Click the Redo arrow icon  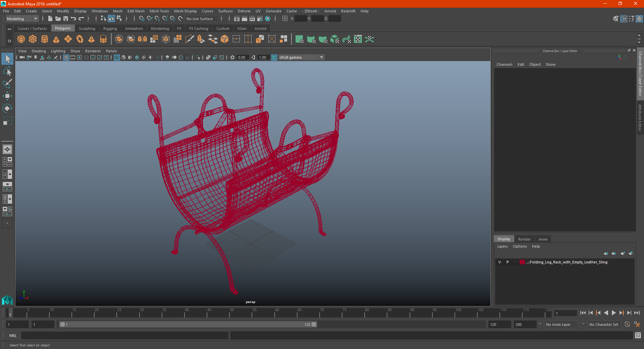point(81,19)
